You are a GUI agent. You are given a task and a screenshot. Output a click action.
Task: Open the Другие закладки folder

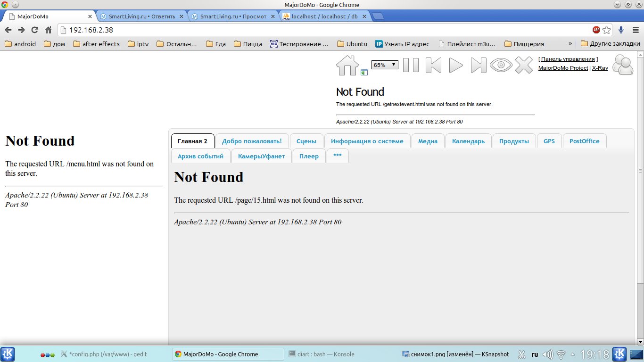point(611,44)
